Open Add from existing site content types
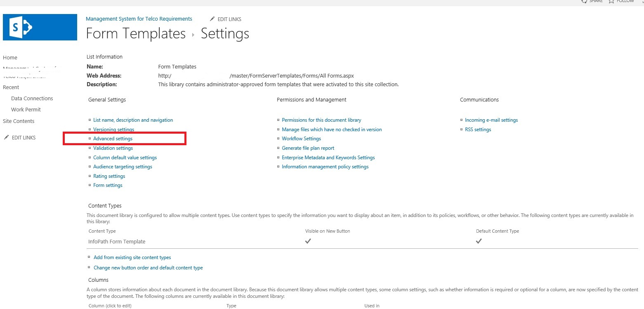This screenshot has width=644, height=309. [132, 257]
